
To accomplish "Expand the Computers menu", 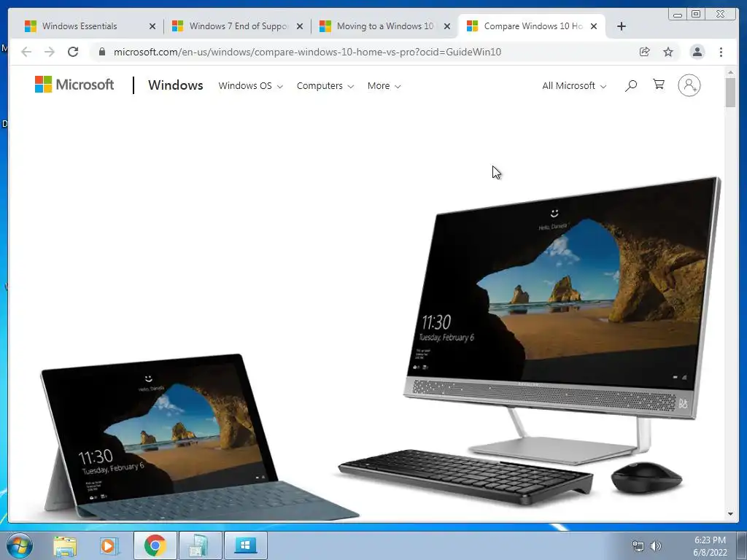I will (x=325, y=86).
